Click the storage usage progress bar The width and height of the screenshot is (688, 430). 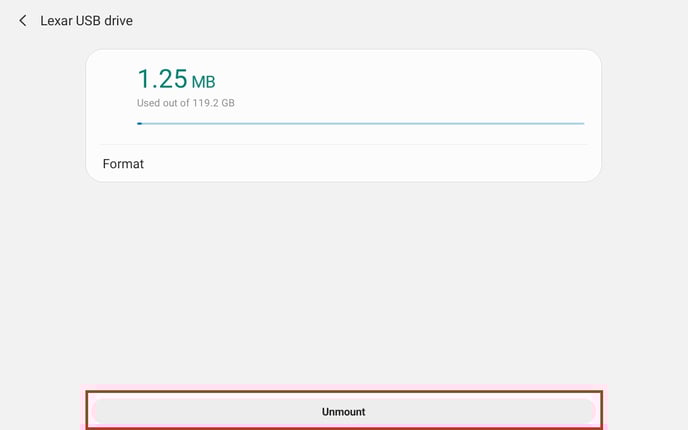point(360,123)
